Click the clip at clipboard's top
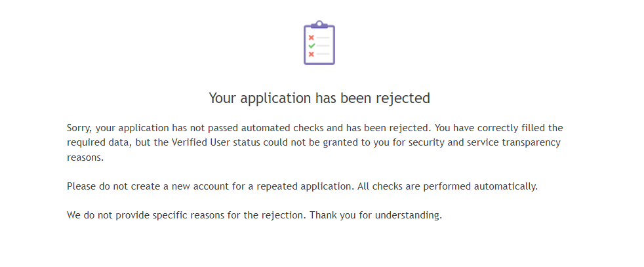Screen dimensions: 644x267 pyautogui.click(x=319, y=25)
